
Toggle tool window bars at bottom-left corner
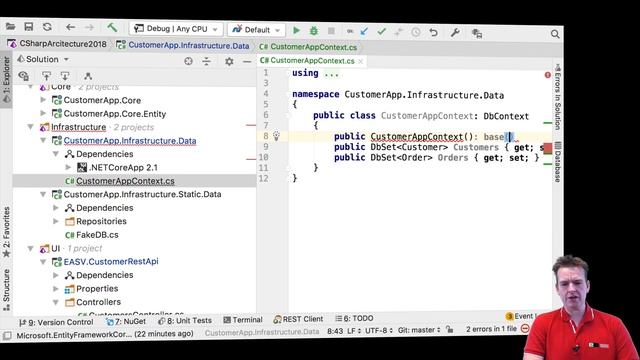coord(7,336)
